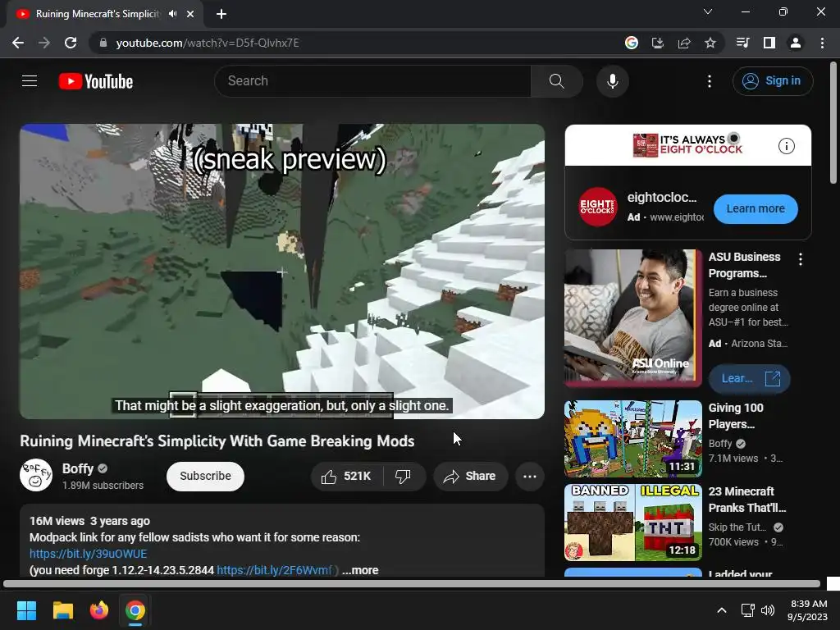
Task: Open the Eight O'Clock advertiser logo
Action: coord(598,207)
